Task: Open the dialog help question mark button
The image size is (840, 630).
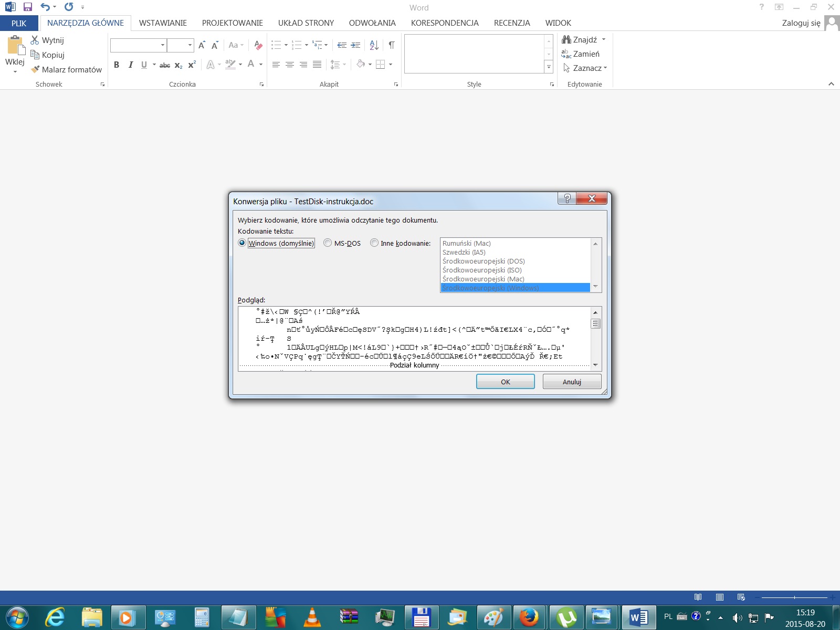Action: [x=567, y=198]
